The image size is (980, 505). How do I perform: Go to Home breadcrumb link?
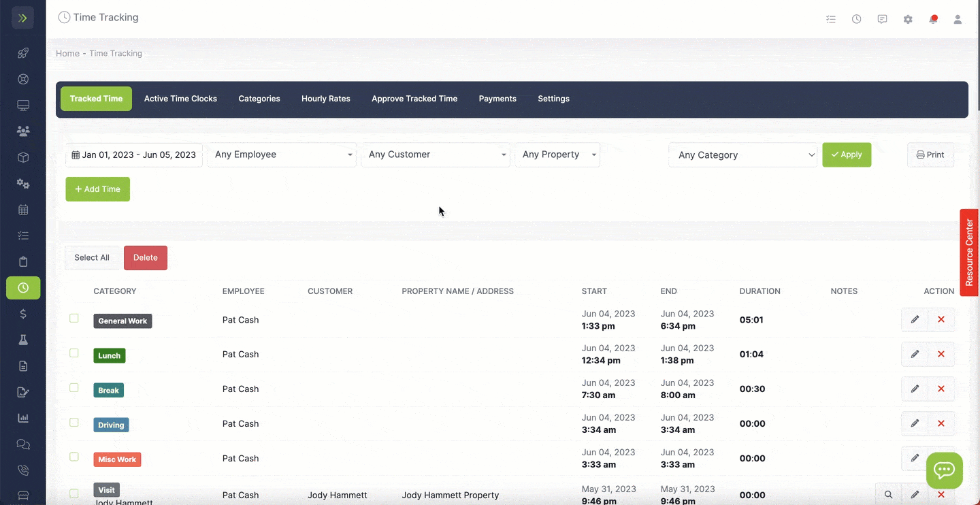pyautogui.click(x=67, y=53)
